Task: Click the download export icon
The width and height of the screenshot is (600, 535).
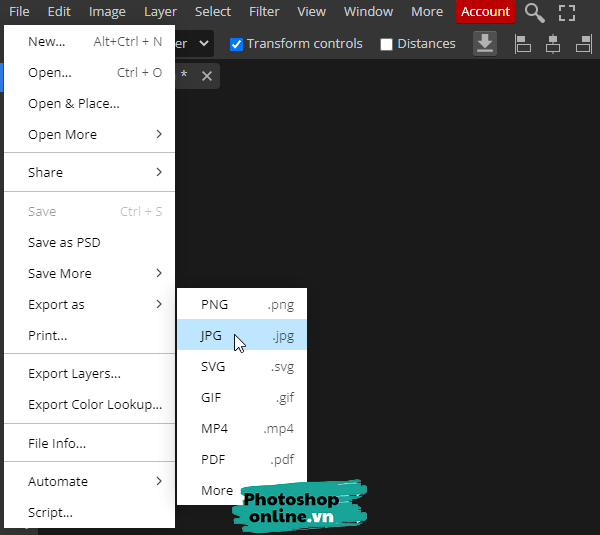Action: (485, 44)
